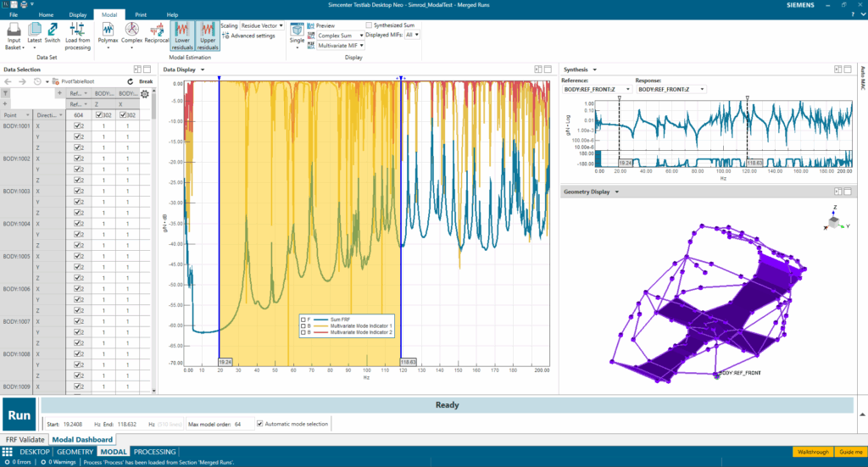The image size is (868, 467).
Task: Click the Break button
Action: pos(146,81)
